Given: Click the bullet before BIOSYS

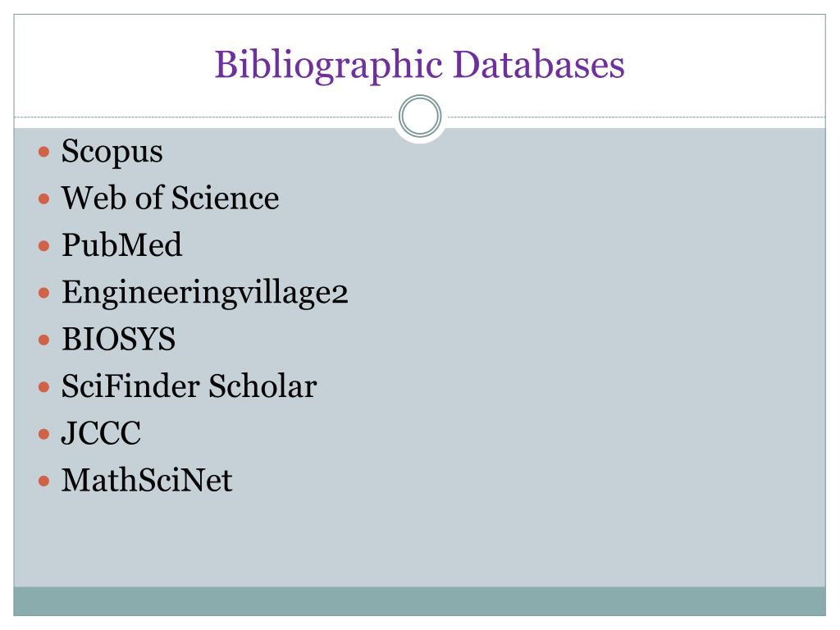Looking at the screenshot, I should click(44, 340).
